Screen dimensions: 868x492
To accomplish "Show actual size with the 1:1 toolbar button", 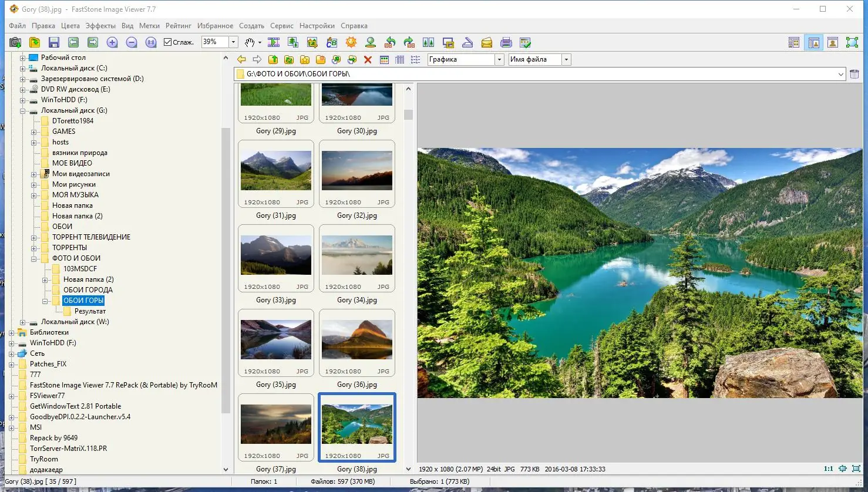I will (151, 42).
